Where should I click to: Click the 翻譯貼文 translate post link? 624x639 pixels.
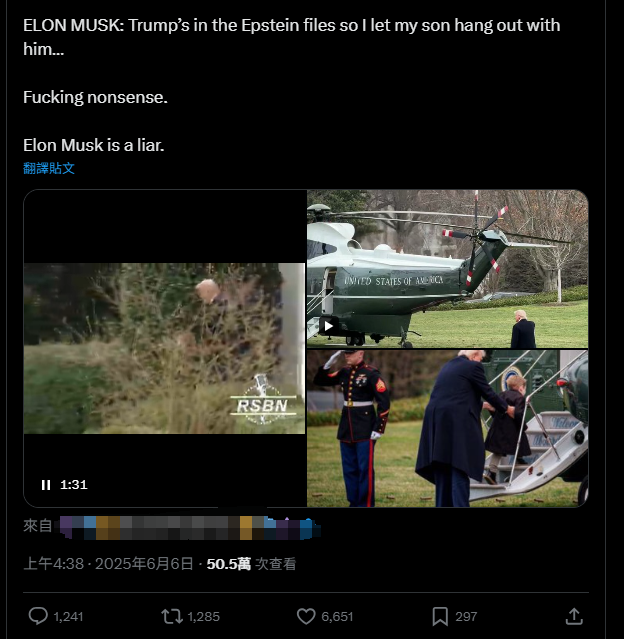pos(49,168)
